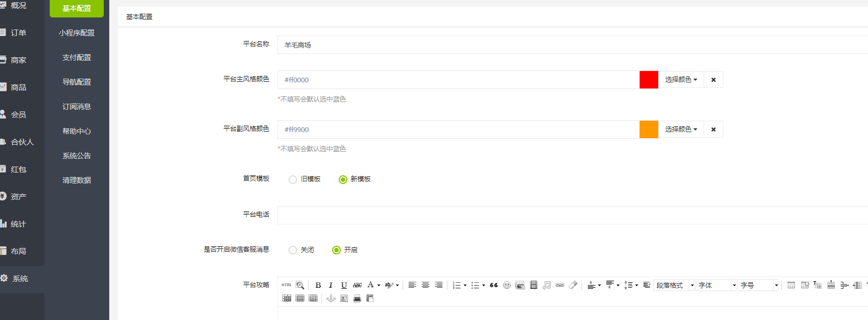Open the 支付配置 menu item
The image size is (868, 320).
(x=76, y=57)
